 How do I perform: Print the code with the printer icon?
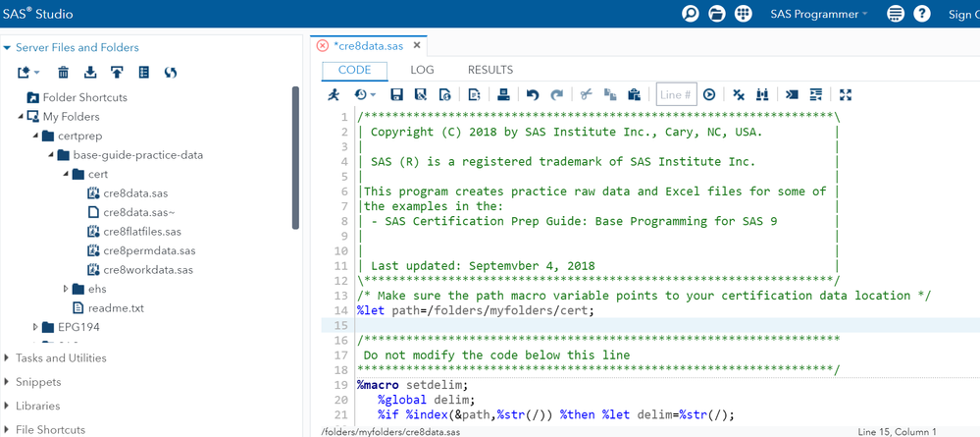[x=503, y=94]
